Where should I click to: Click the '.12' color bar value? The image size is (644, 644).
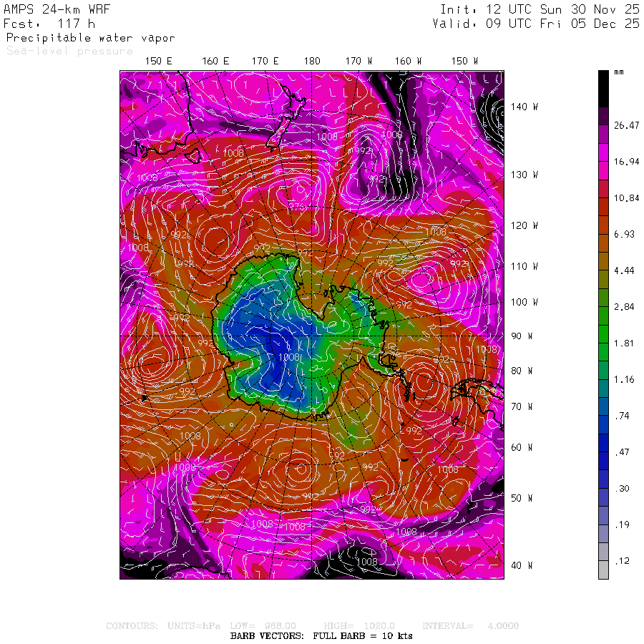[x=623, y=561]
